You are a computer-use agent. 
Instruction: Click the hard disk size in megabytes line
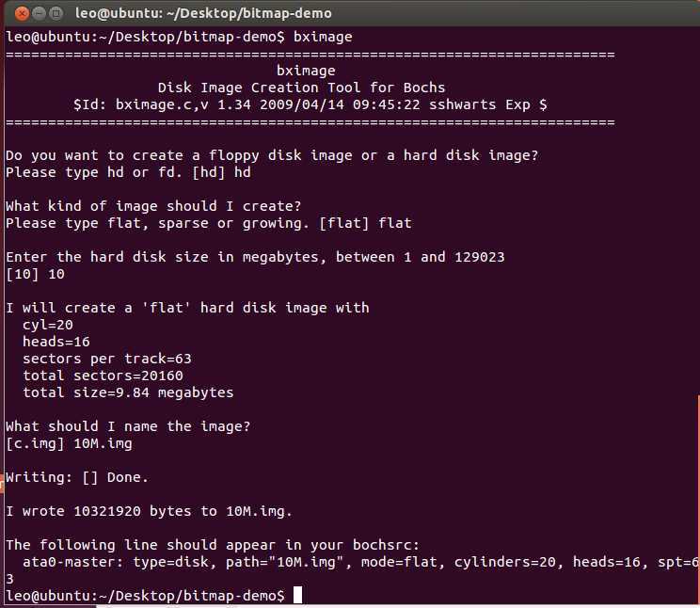pos(255,257)
